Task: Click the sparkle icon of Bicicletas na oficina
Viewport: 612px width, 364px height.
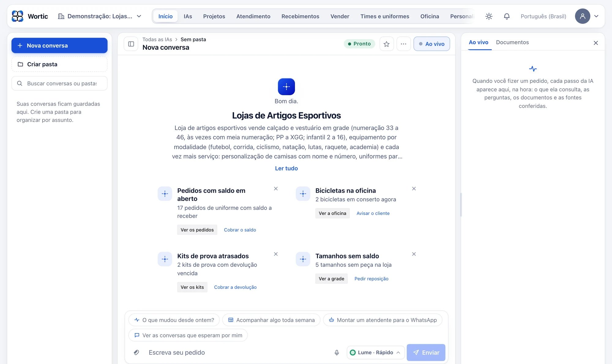Action: point(303,194)
